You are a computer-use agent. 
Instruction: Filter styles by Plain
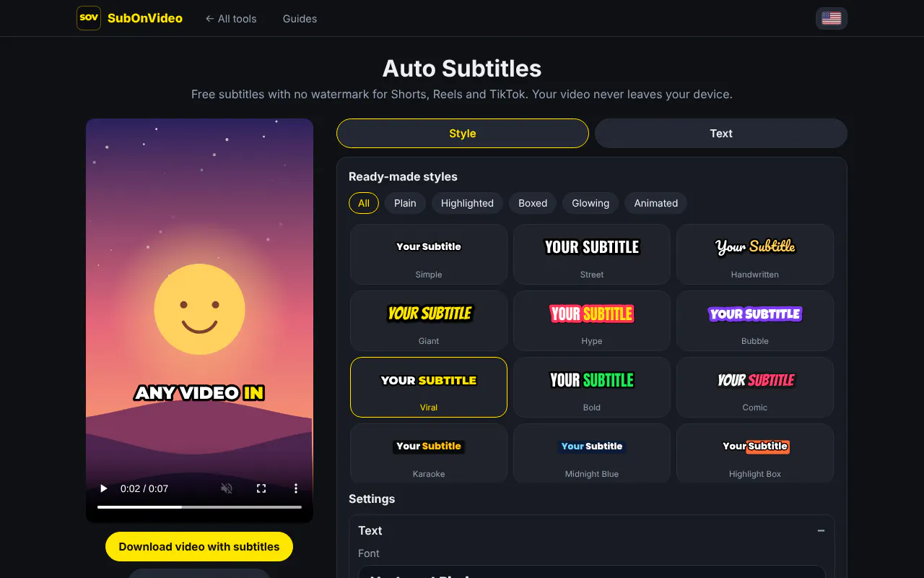click(x=405, y=203)
